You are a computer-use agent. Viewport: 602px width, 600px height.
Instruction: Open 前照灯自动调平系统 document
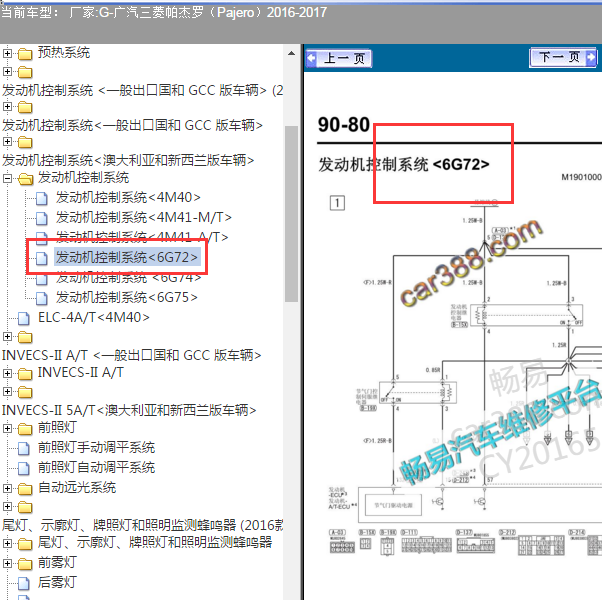[x=96, y=467]
